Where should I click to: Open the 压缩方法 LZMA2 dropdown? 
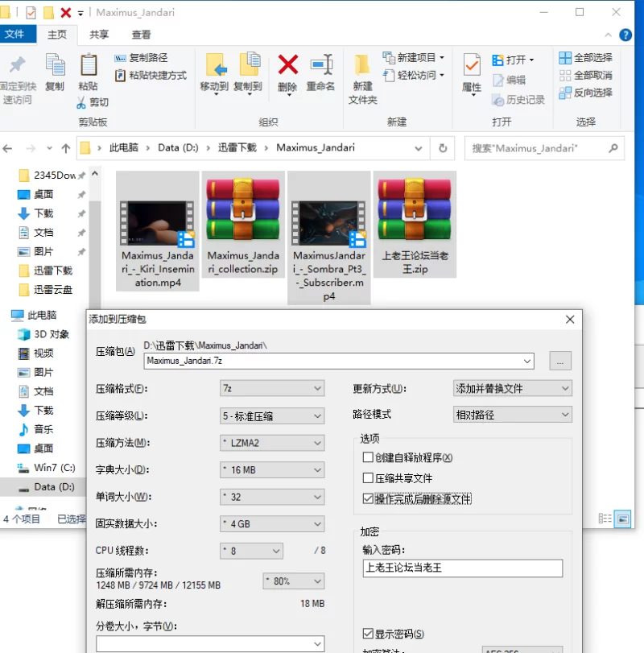pyautogui.click(x=272, y=443)
